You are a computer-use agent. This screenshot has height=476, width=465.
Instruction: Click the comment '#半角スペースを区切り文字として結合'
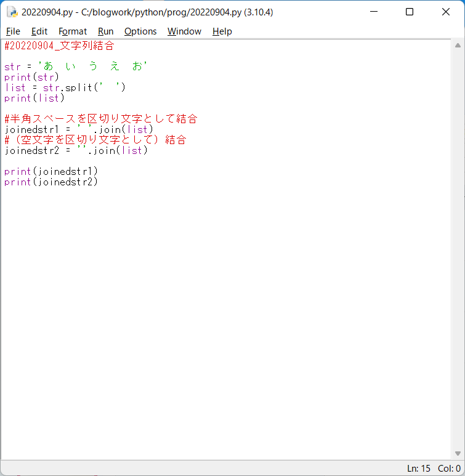[x=101, y=119]
